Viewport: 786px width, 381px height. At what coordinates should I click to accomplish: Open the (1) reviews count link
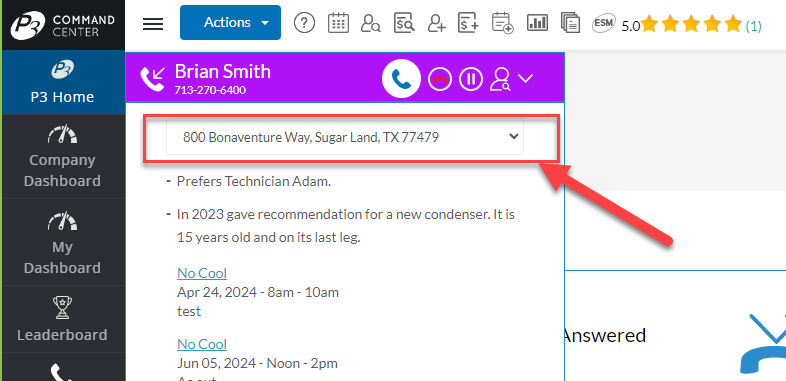[753, 26]
